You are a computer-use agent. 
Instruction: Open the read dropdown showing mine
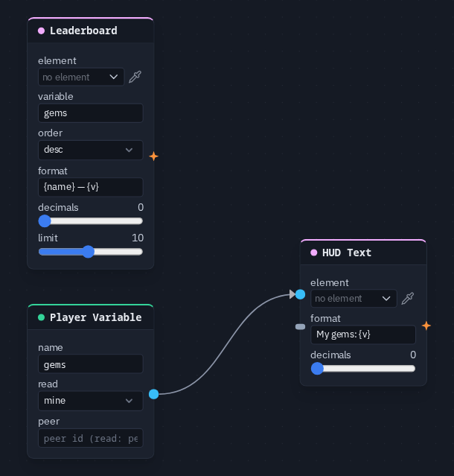tap(90, 401)
